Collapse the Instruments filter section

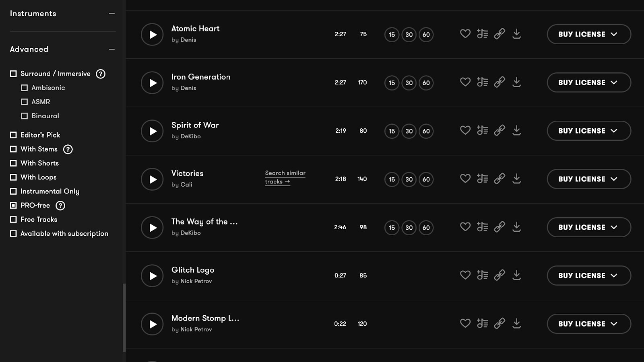tap(111, 14)
